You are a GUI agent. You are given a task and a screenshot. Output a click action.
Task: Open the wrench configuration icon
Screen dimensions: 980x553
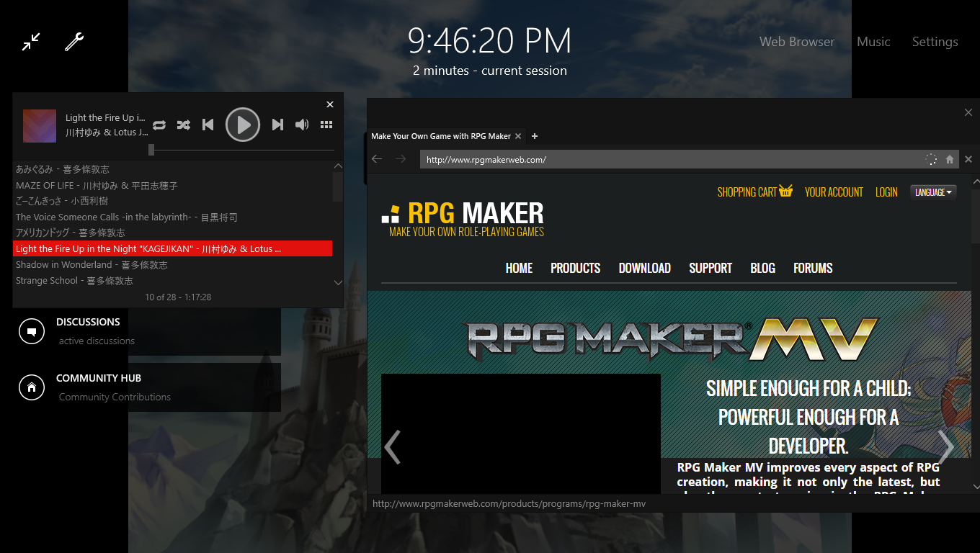pos(74,42)
